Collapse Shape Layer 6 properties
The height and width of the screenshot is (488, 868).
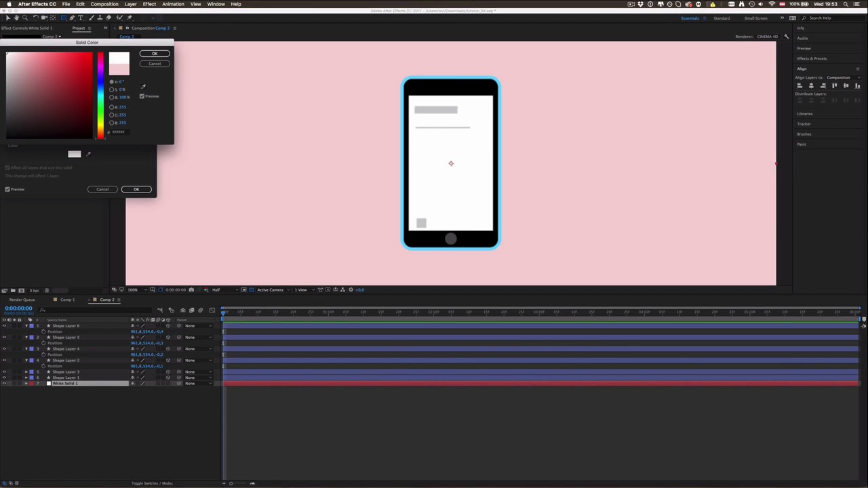tap(26, 326)
